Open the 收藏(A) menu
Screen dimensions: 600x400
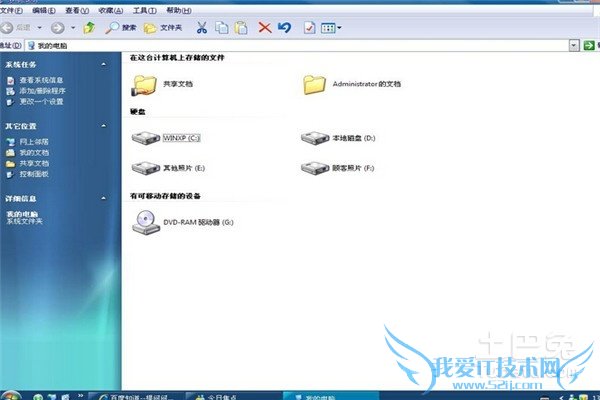click(111, 11)
